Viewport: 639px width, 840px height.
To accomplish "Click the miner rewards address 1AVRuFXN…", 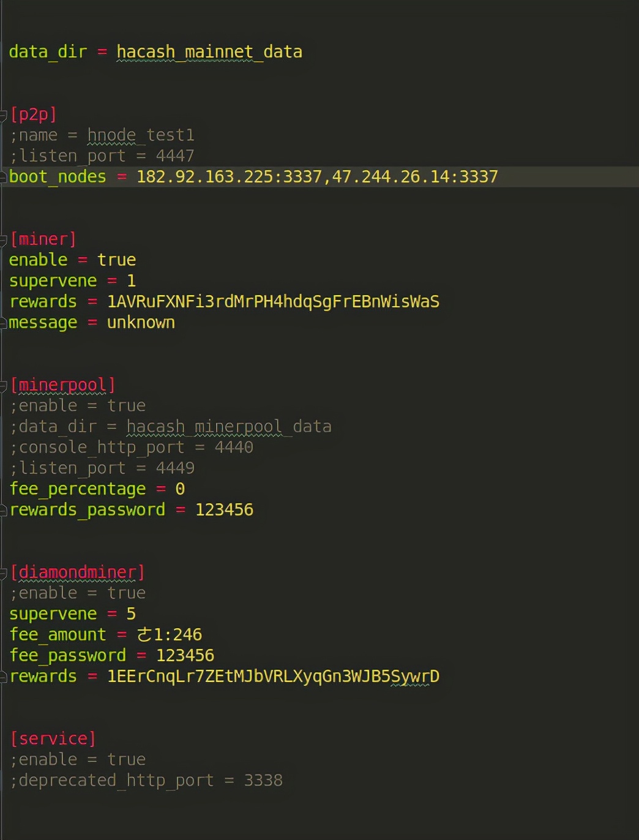I will tap(273, 302).
